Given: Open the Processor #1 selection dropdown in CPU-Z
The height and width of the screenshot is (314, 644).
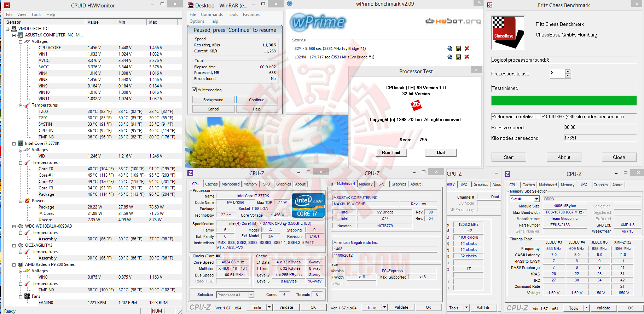Looking at the screenshot, I should coord(251,295).
